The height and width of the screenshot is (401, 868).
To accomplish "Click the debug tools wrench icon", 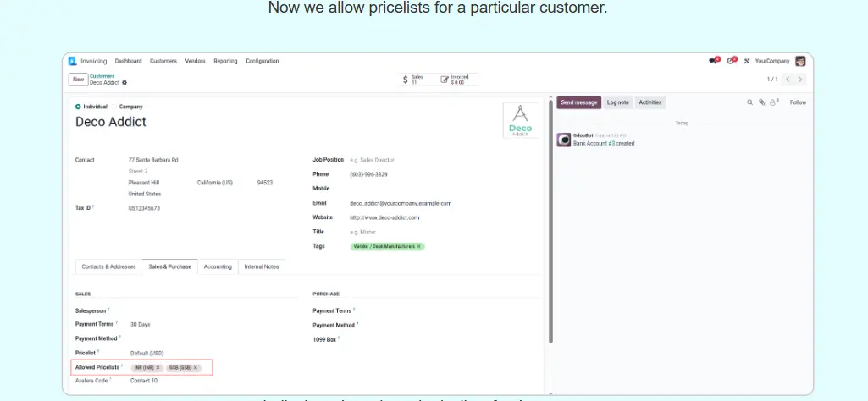I will pos(747,61).
